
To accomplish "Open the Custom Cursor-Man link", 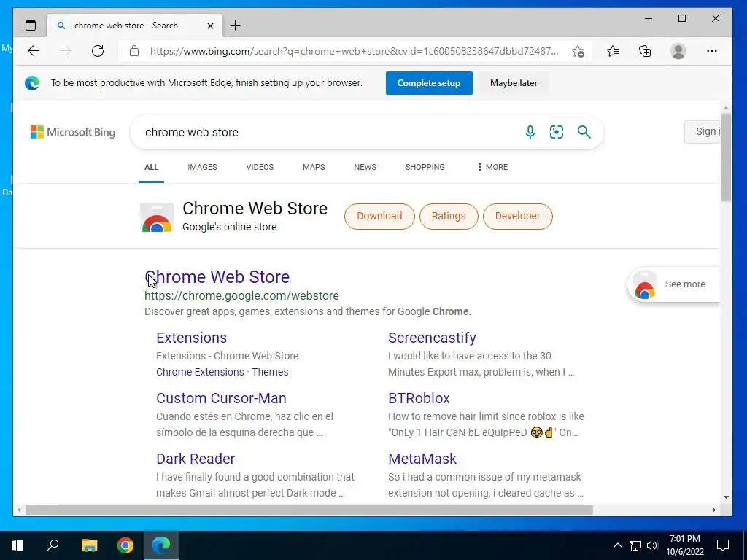I will [221, 398].
